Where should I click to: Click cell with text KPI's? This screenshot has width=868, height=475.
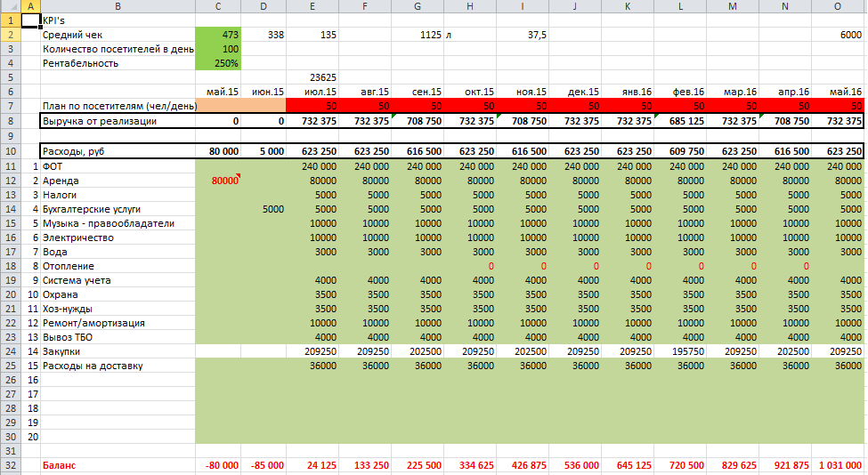point(118,20)
